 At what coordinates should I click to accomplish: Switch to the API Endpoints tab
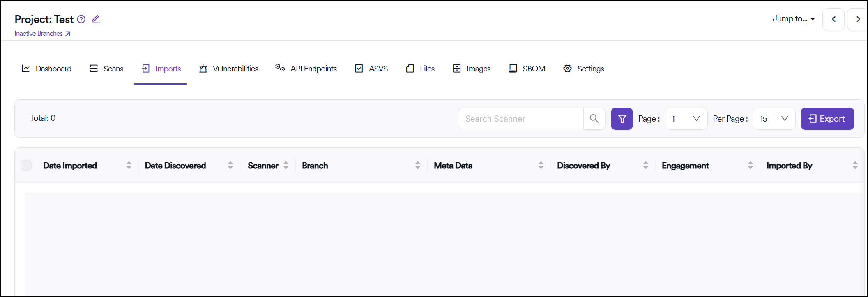(x=306, y=69)
